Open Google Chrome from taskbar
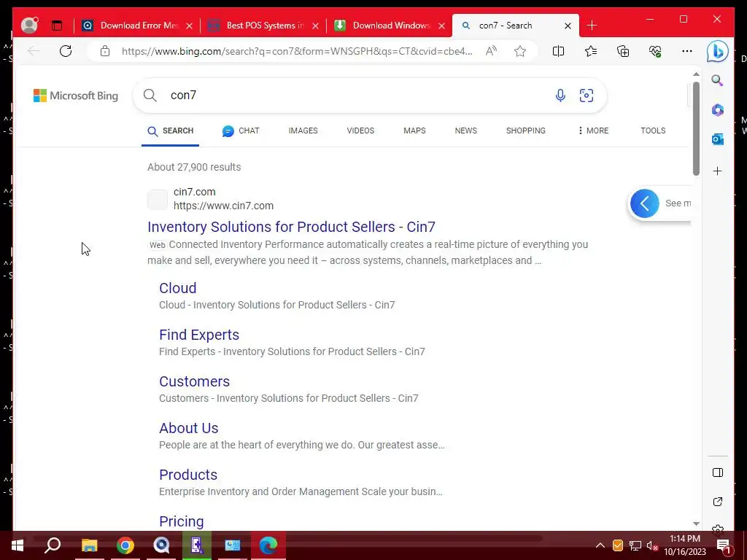This screenshot has width=747, height=560. pos(125,545)
